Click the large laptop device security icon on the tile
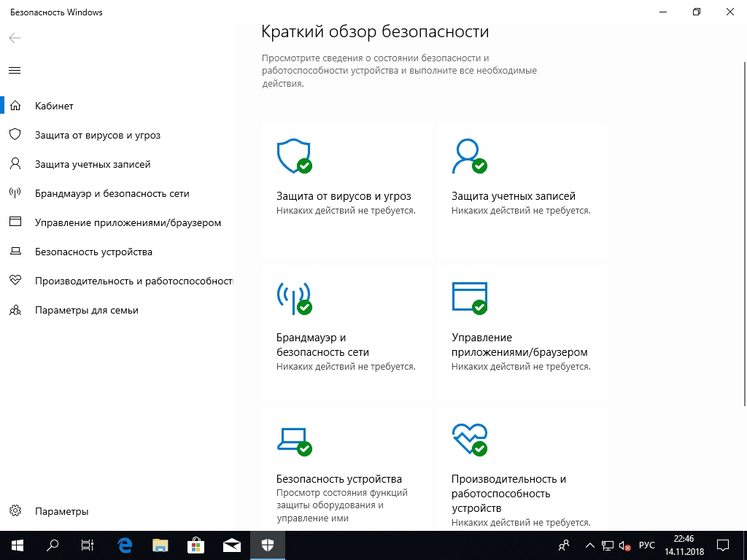Screen dimensions: 747x560 (x=295, y=441)
